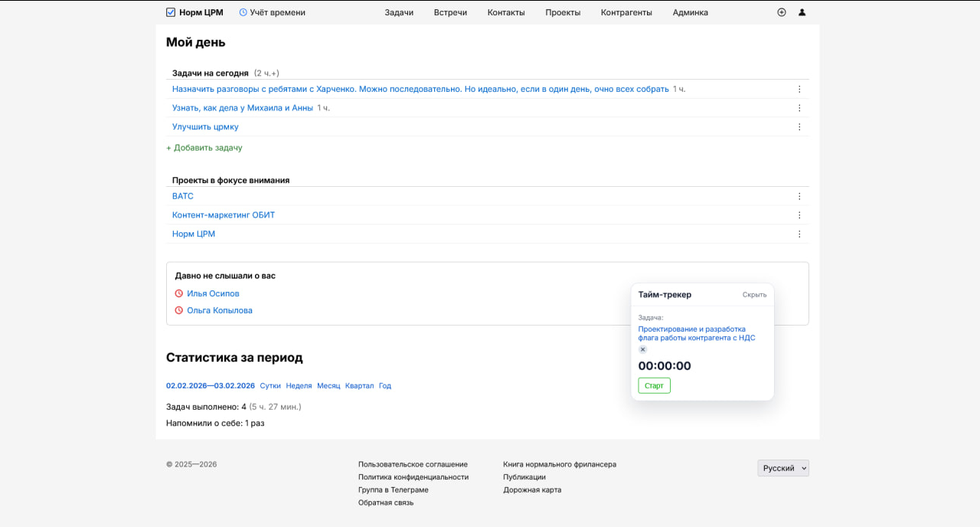Expand options menu for ВАТС project
This screenshot has height=527, width=980.
pyautogui.click(x=799, y=196)
